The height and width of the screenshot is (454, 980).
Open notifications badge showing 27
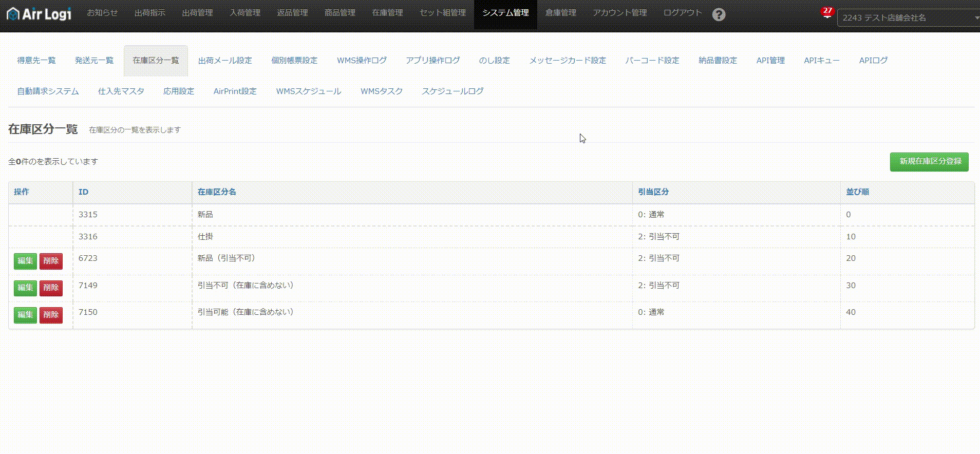pos(827,12)
